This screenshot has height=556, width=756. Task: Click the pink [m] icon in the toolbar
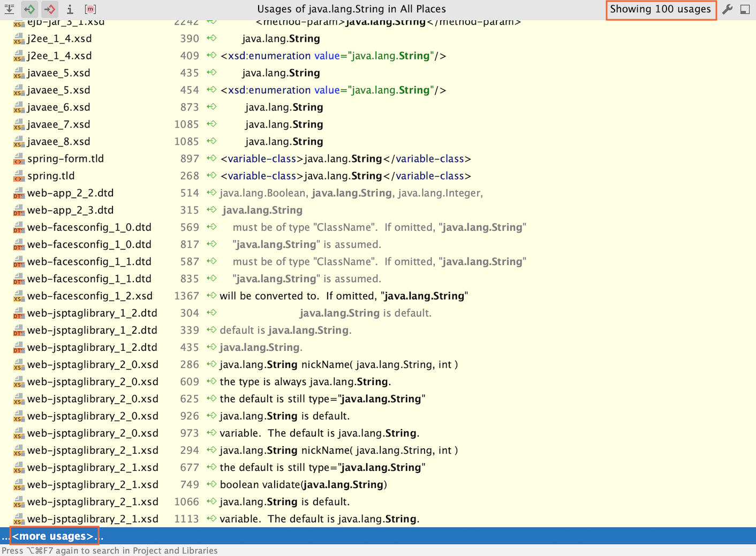pyautogui.click(x=90, y=9)
